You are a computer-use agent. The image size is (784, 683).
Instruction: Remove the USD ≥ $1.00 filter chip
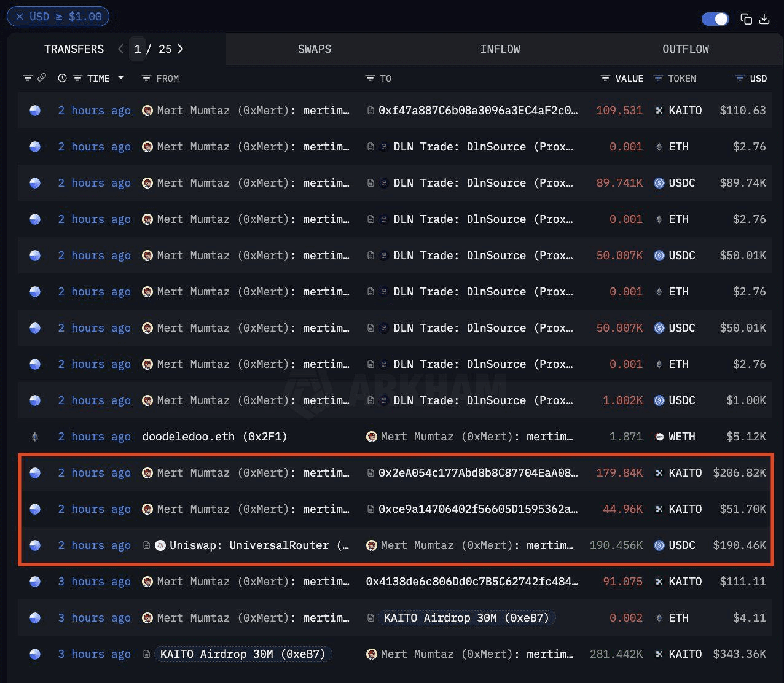pos(20,17)
